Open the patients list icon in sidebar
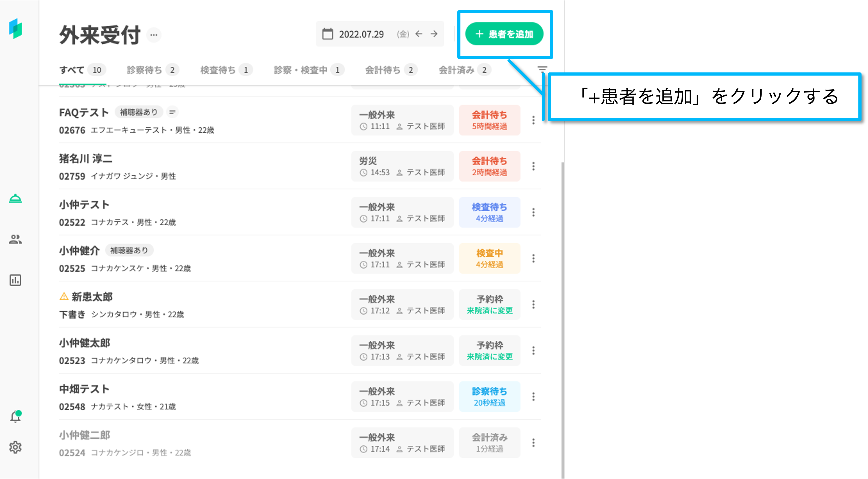868x479 pixels. click(x=15, y=239)
